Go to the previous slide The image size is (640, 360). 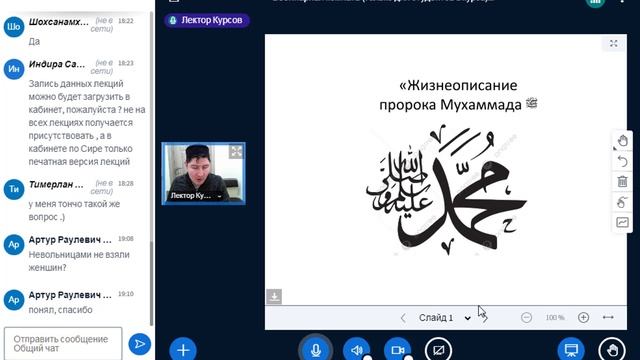coord(403,318)
